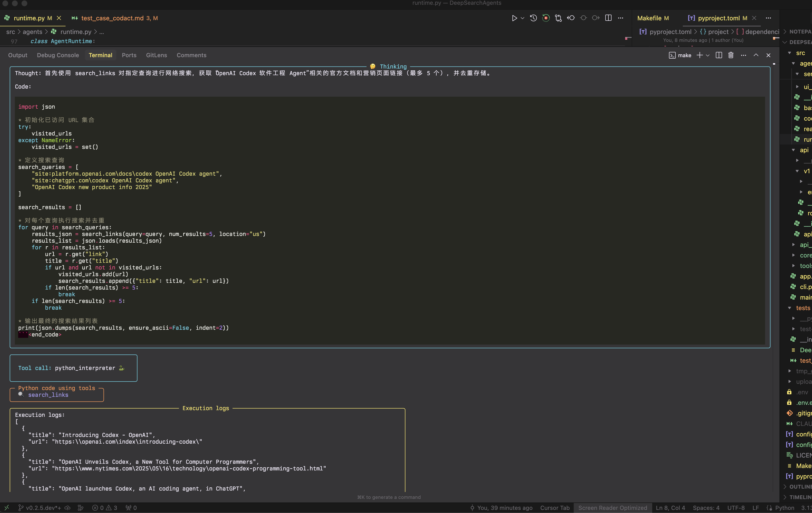The height and width of the screenshot is (513, 812).
Task: Click the toggle file blame circle icon
Action: tap(583, 18)
